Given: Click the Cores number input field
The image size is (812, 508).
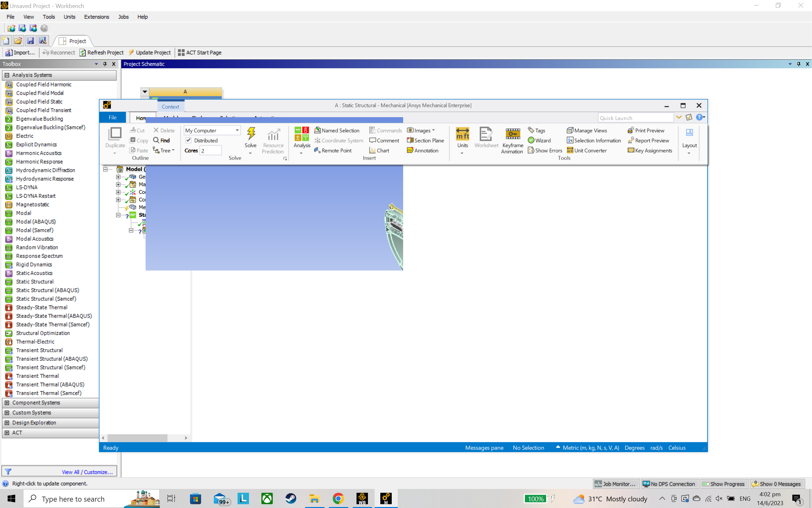Looking at the screenshot, I should [210, 150].
